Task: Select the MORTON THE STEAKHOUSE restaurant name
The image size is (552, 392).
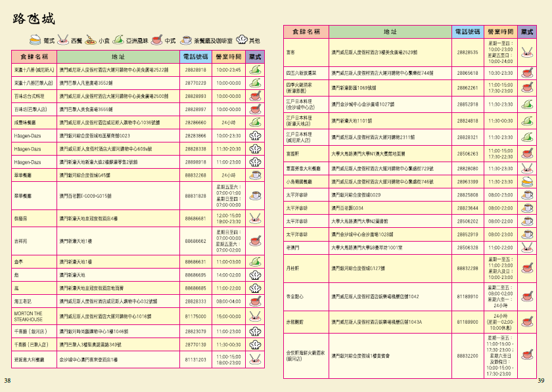Action: pyautogui.click(x=28, y=316)
